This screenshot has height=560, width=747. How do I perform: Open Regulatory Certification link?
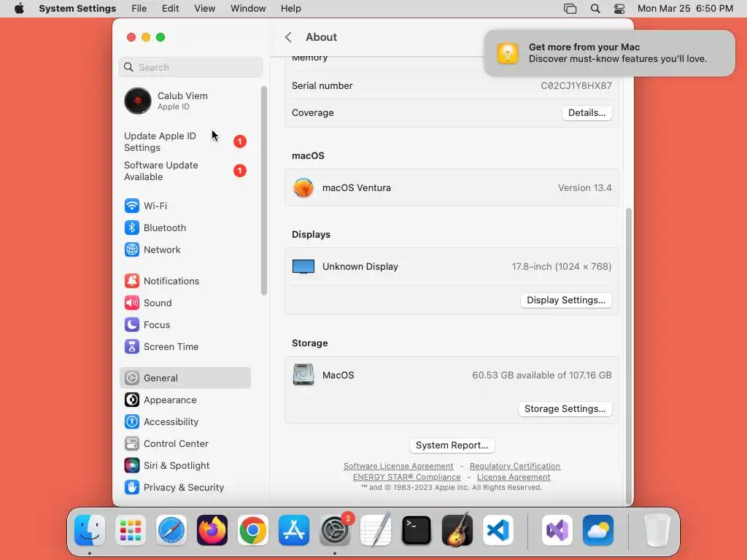click(515, 466)
